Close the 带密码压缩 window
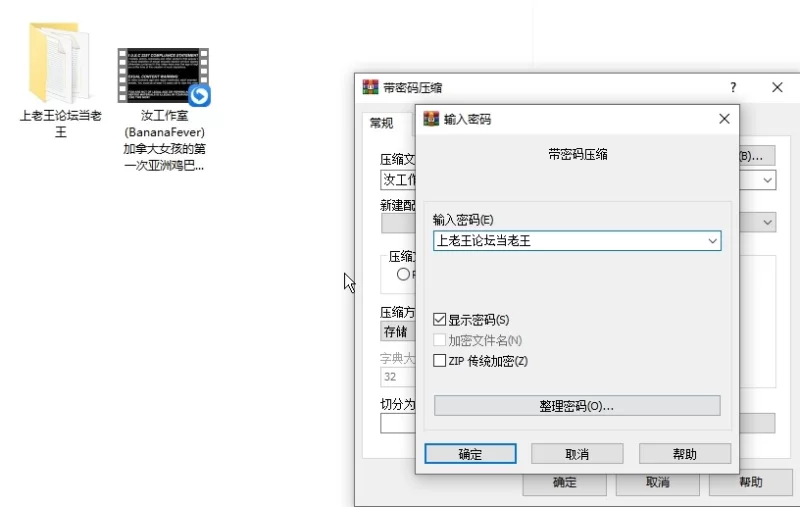The image size is (800, 507). 777,87
